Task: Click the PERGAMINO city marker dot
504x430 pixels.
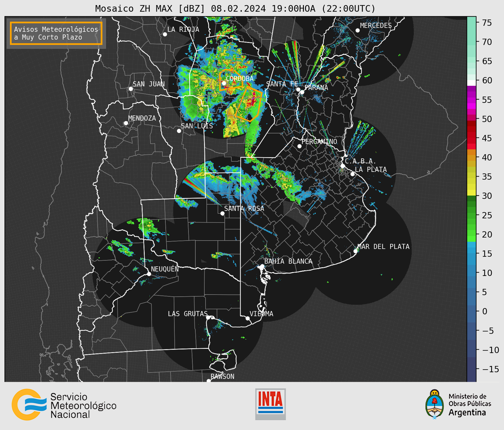Action: pyautogui.click(x=299, y=146)
